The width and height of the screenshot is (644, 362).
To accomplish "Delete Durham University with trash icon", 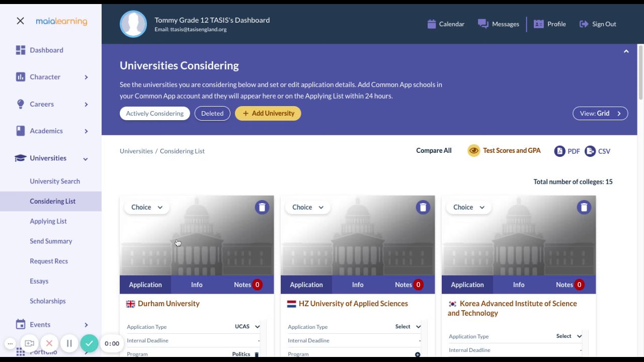I will [262, 207].
